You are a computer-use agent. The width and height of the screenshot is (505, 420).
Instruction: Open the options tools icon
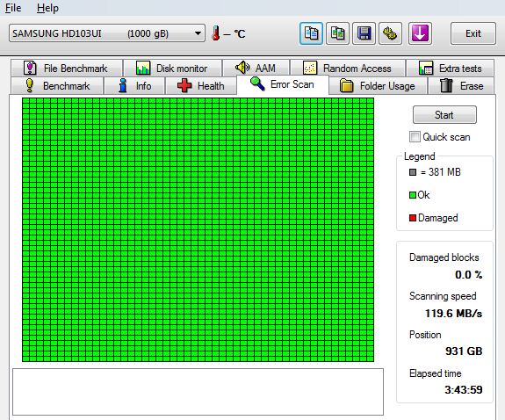(x=390, y=33)
